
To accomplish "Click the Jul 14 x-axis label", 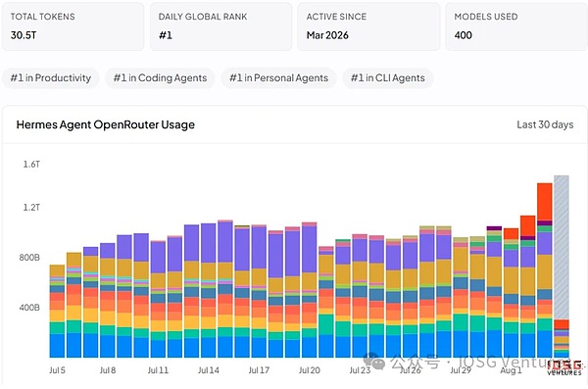I will point(209,370).
